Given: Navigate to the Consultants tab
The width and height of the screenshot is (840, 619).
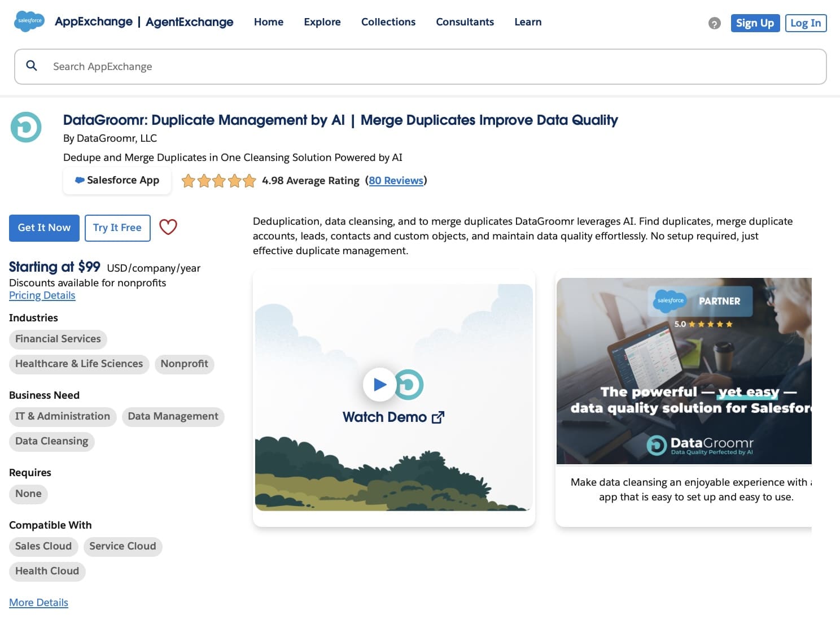Looking at the screenshot, I should click(465, 22).
